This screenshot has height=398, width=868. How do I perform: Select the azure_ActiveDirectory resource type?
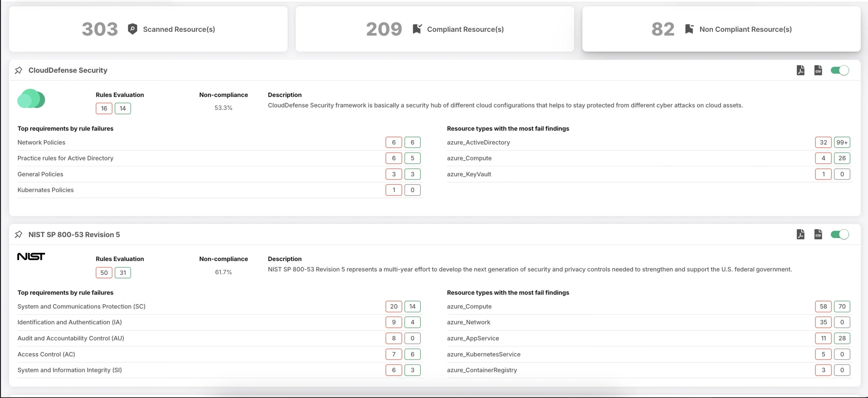click(x=478, y=142)
